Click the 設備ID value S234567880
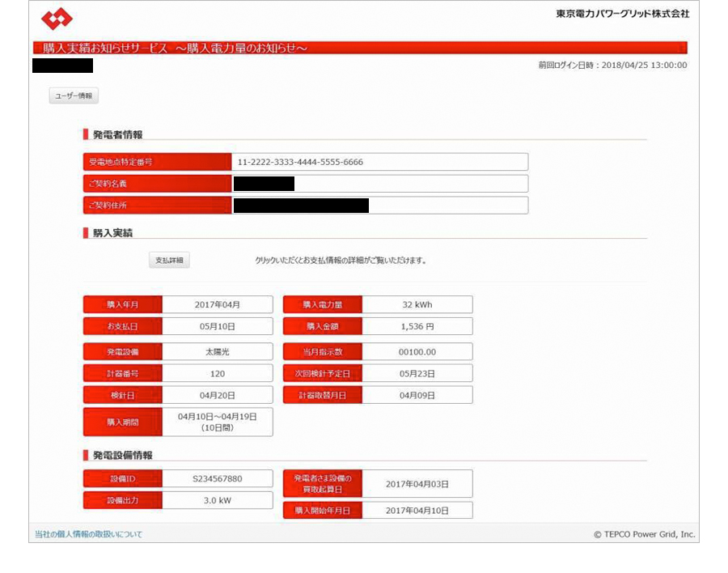728x573 pixels. pyautogui.click(x=217, y=479)
